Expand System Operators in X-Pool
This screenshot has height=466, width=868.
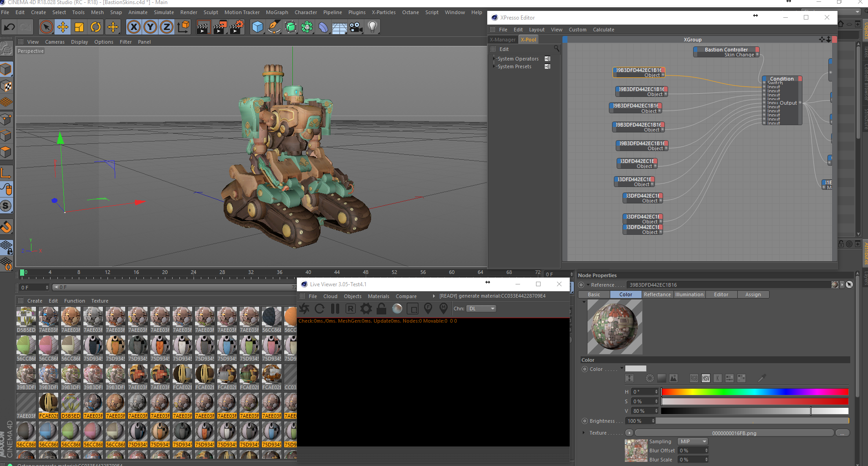[494, 59]
